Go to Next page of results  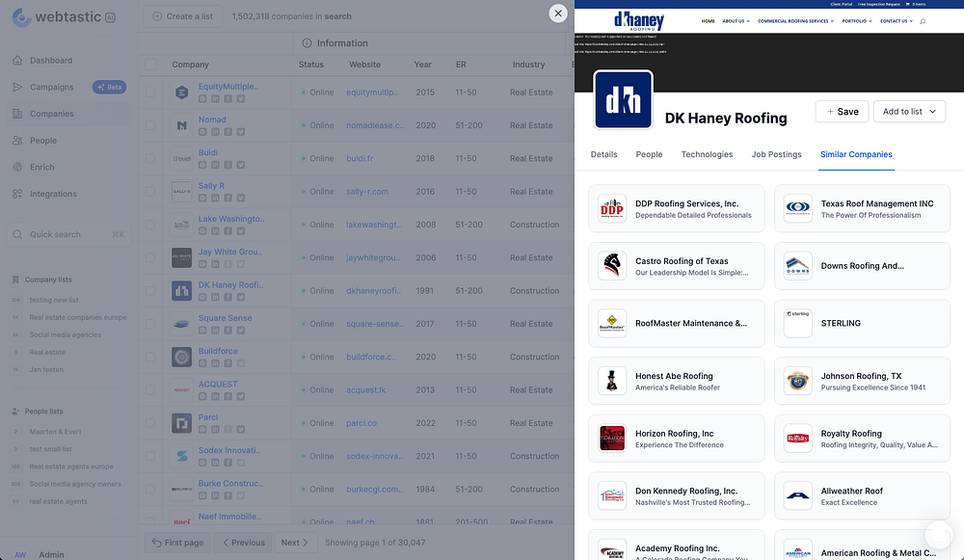pos(295,543)
